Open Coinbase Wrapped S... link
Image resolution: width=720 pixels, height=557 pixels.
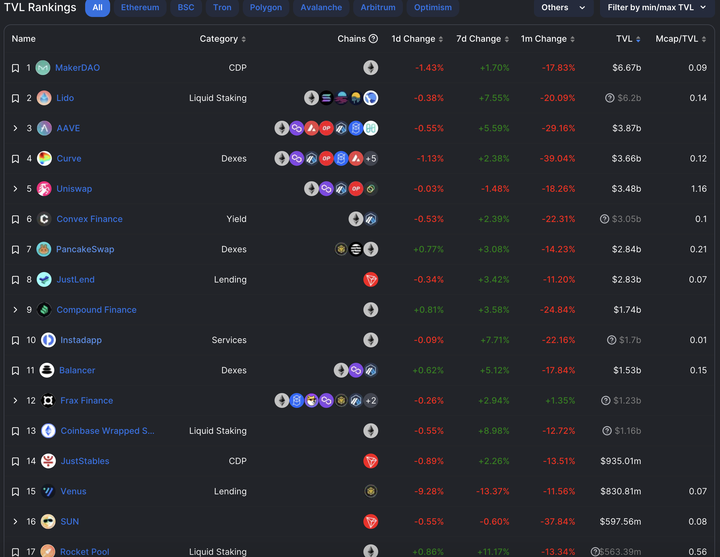point(107,431)
